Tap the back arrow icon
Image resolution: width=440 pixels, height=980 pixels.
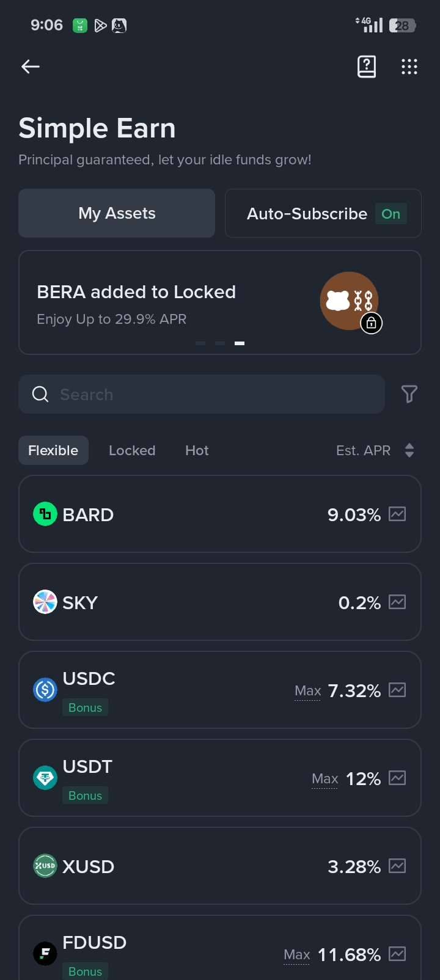[31, 67]
